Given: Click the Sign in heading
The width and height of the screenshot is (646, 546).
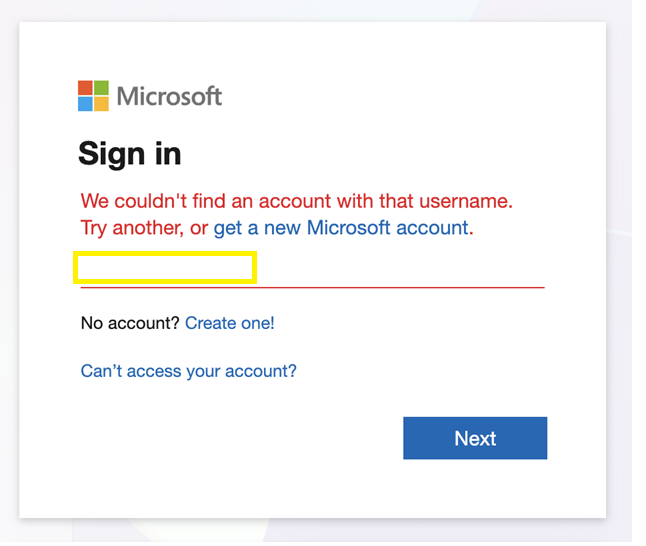Looking at the screenshot, I should click(130, 154).
